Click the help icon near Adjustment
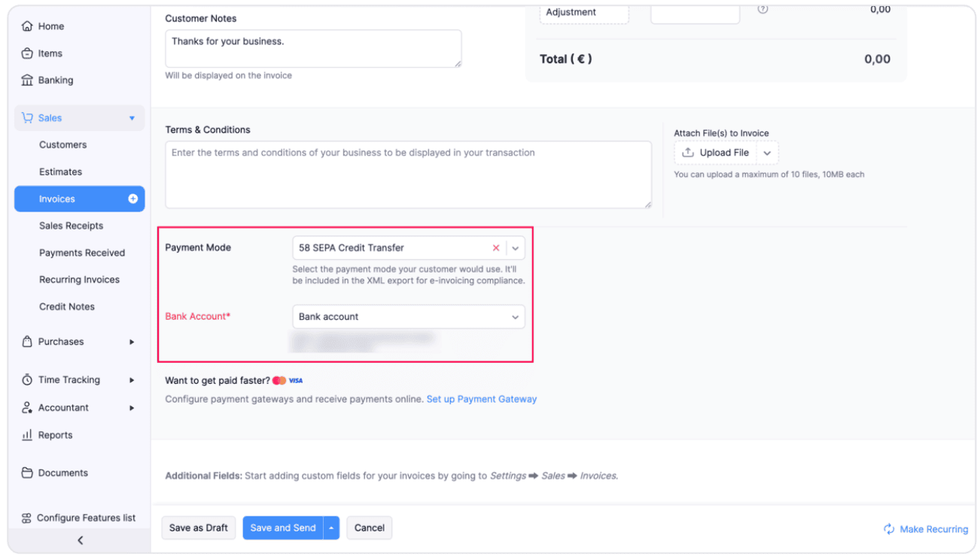The image size is (980, 557). point(762,10)
